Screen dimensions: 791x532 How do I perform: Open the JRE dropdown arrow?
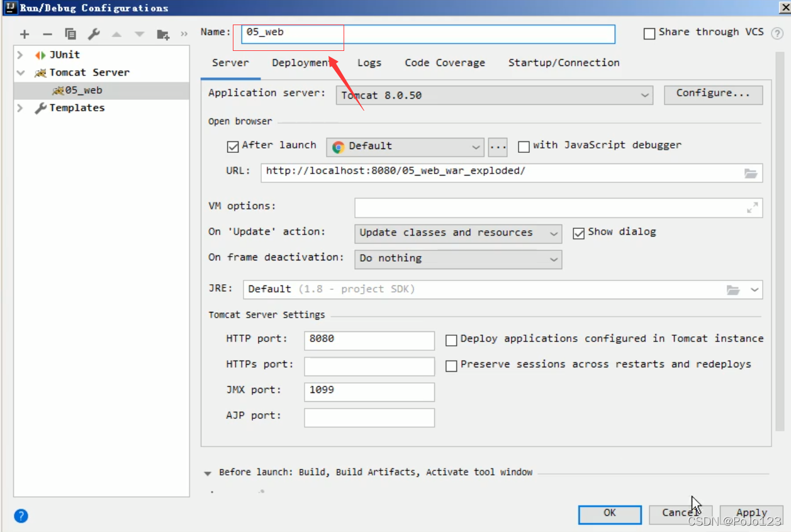click(x=755, y=290)
